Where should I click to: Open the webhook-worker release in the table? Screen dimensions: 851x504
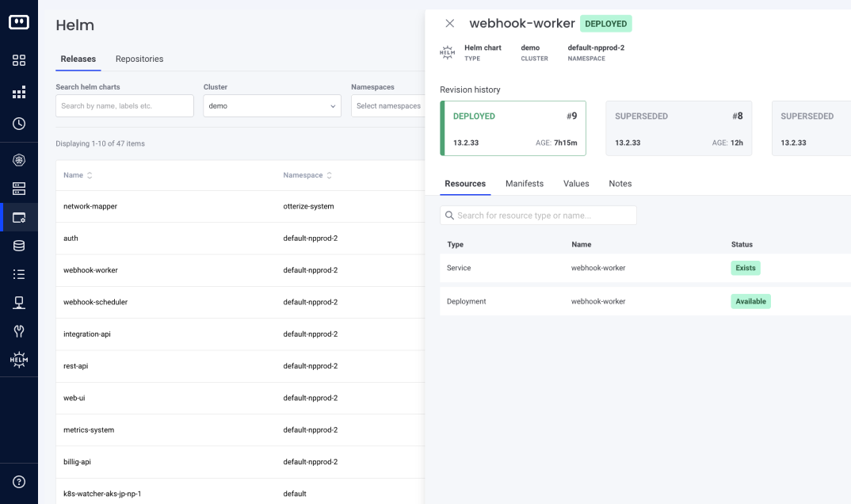(240, 270)
